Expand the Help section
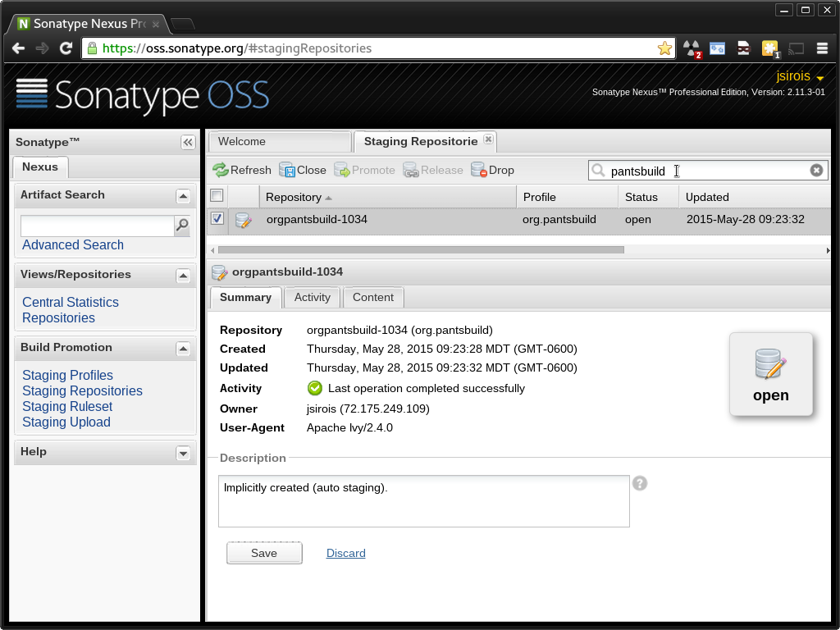The height and width of the screenshot is (630, 840). point(183,453)
